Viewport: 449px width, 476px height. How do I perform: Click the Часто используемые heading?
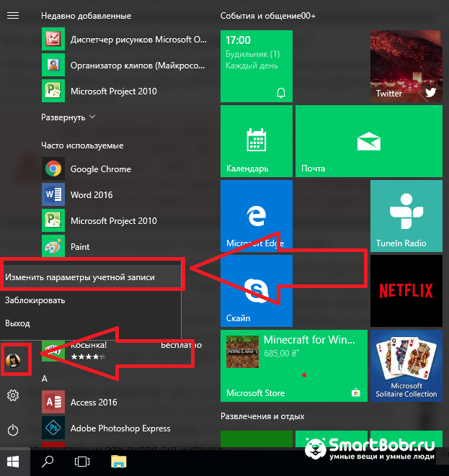[x=82, y=145]
